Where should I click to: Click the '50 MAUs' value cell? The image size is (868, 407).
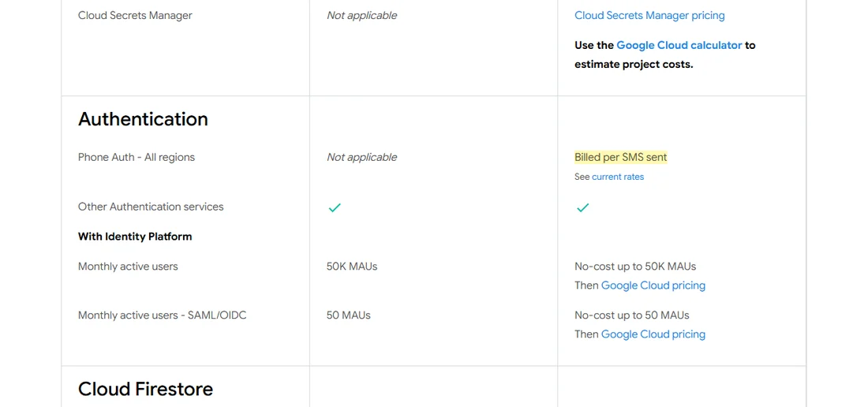pos(349,316)
